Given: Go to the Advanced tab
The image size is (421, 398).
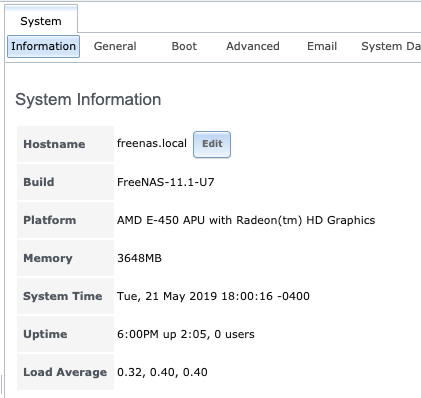Looking at the screenshot, I should pos(253,46).
